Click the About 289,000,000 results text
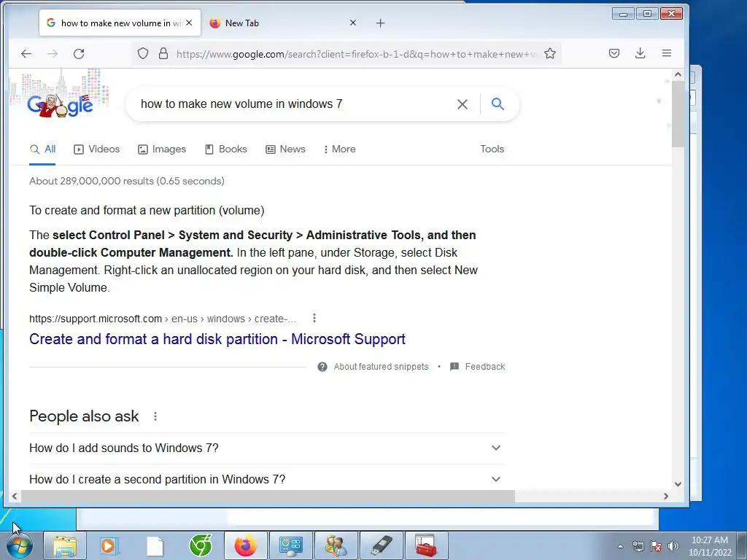 click(127, 181)
